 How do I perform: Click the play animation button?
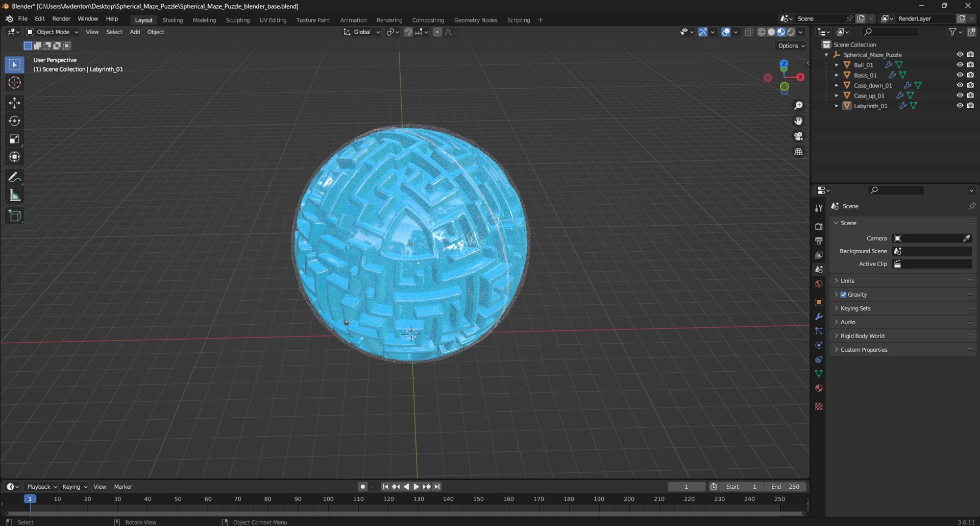click(x=416, y=487)
